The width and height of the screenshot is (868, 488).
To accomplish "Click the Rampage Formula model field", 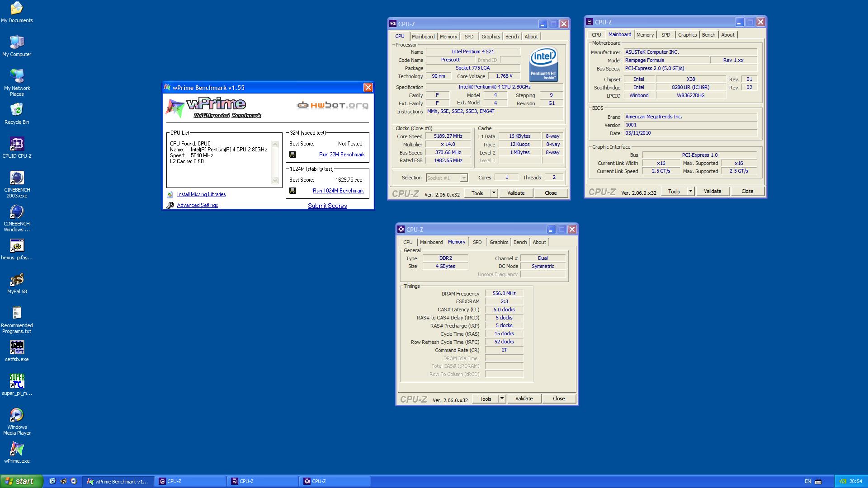I will tap(666, 60).
